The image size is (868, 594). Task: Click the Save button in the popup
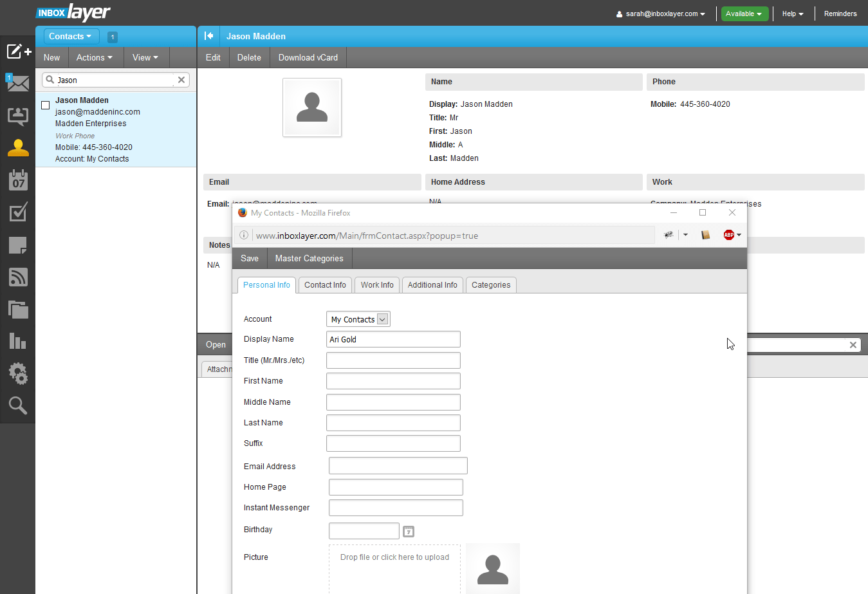click(x=249, y=258)
